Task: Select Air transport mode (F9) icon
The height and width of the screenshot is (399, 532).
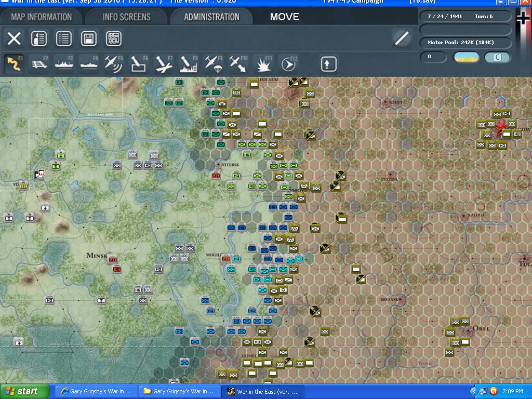Action: coord(213,64)
